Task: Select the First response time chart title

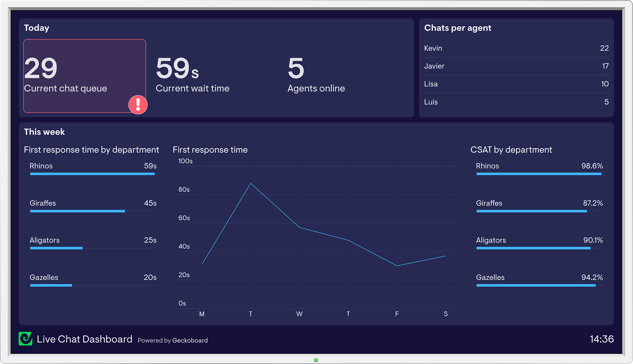Action: pos(210,149)
